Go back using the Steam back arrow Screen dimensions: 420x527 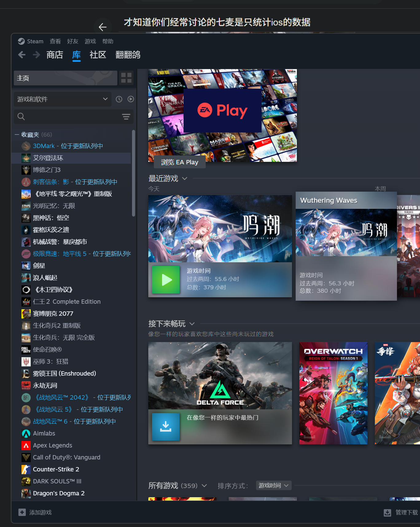tap(22, 55)
